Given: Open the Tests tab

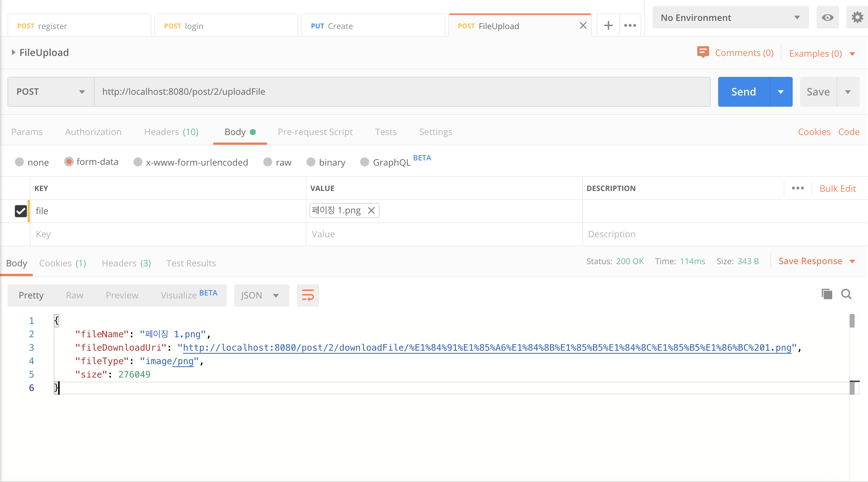Looking at the screenshot, I should pos(386,132).
